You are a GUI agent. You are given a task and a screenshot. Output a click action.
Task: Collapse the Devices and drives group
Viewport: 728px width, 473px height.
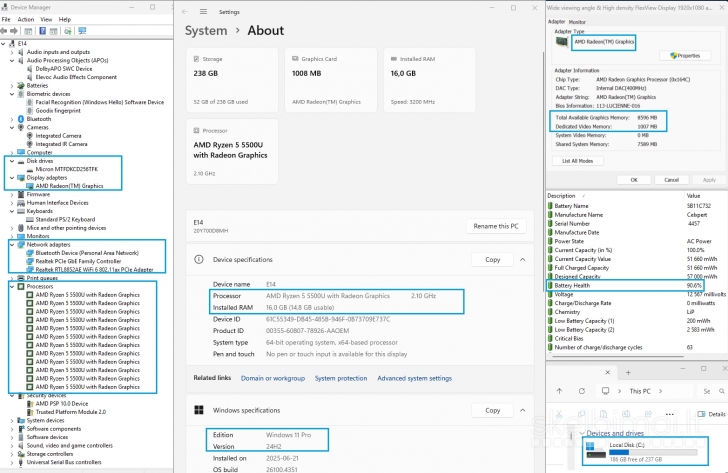(x=582, y=433)
